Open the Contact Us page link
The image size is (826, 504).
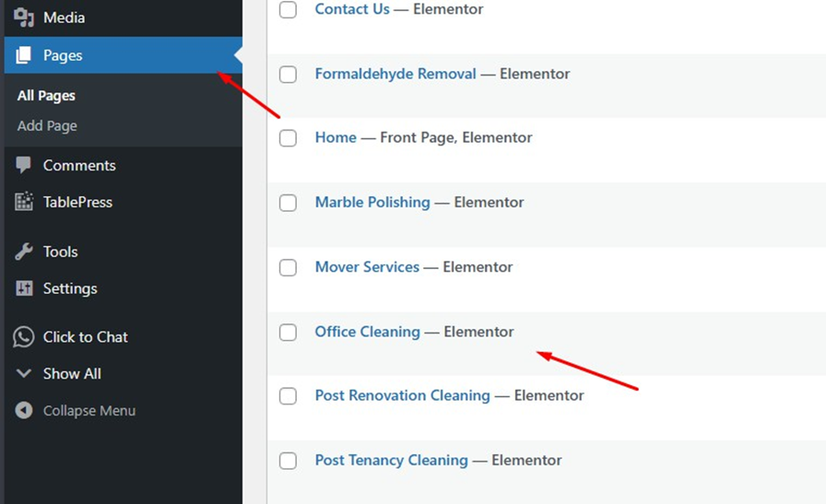click(x=352, y=9)
